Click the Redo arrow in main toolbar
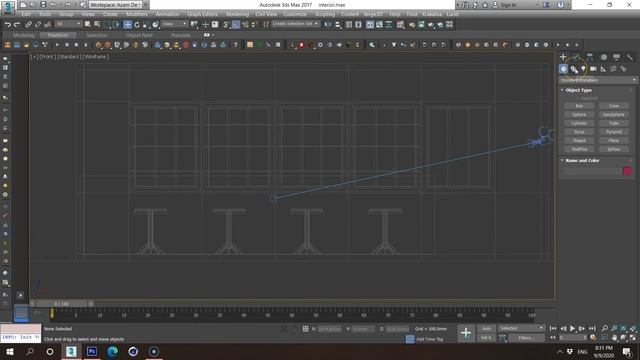 (x=17, y=24)
